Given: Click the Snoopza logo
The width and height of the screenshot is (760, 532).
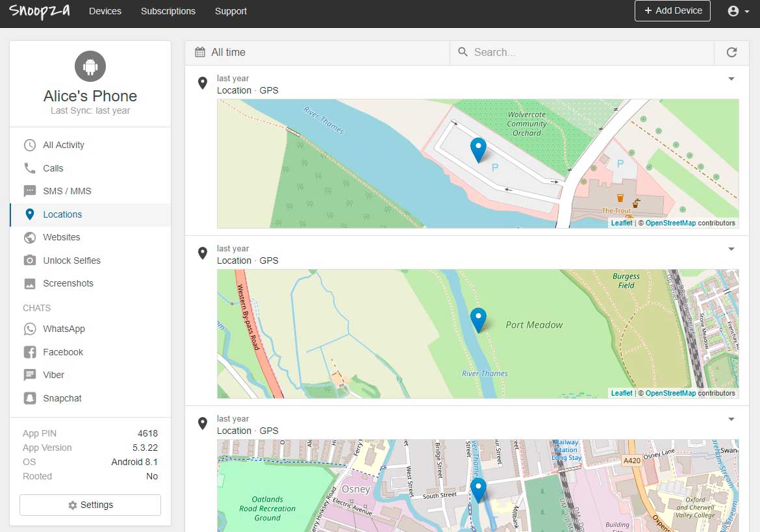Looking at the screenshot, I should [x=39, y=10].
